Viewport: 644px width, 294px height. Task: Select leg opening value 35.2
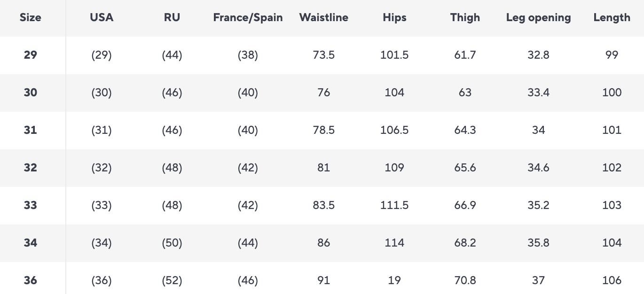coord(538,205)
